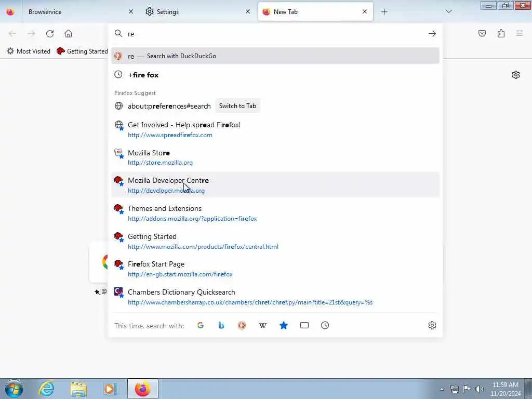The image size is (532, 399).
Task: Open Mozilla Developer Centre suggestion
Action: (275, 185)
